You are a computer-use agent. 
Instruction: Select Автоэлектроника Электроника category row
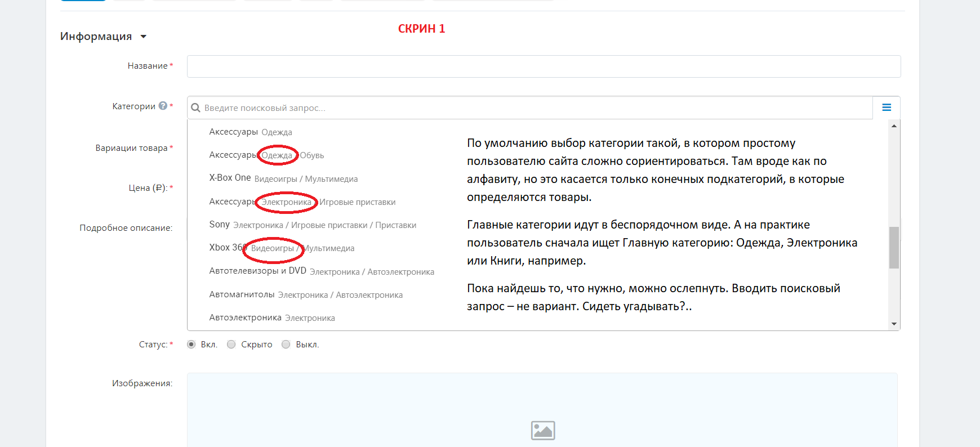point(272,318)
